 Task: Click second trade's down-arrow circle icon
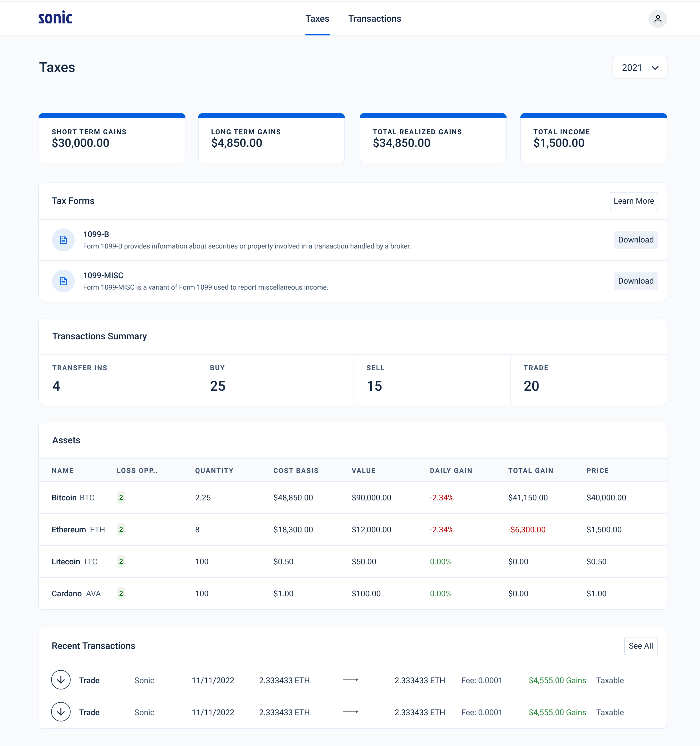(61, 711)
